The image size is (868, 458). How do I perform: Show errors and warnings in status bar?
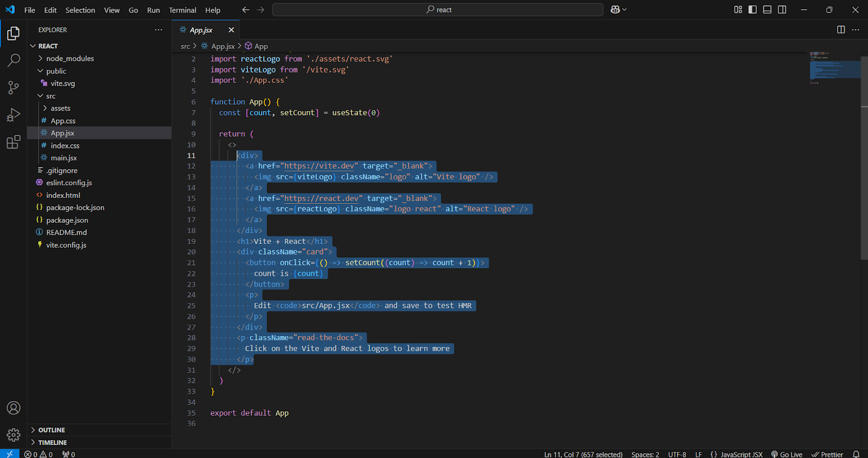tap(39, 454)
